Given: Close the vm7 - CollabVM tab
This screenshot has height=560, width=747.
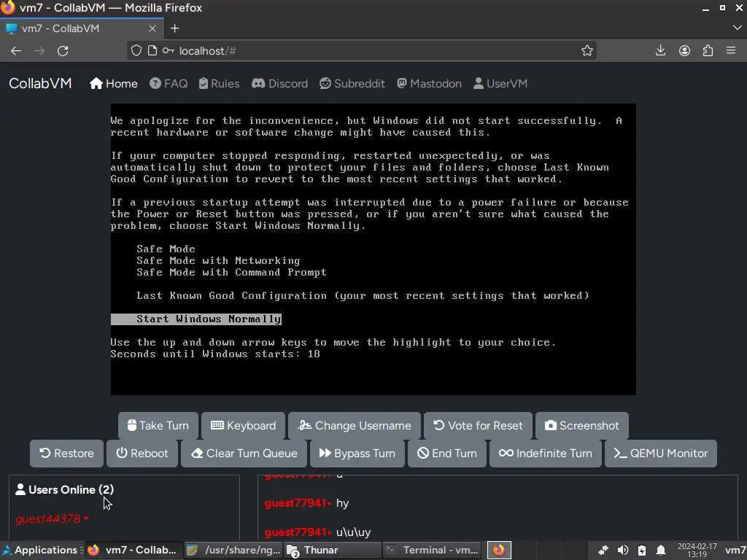Looking at the screenshot, I should 152,28.
